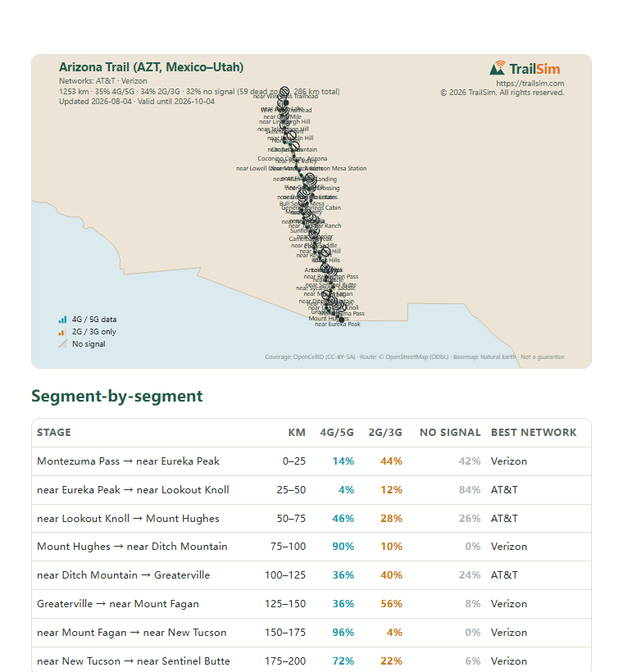Click the TrailSim logo icon
This screenshot has height=672, width=623.
pos(498,68)
